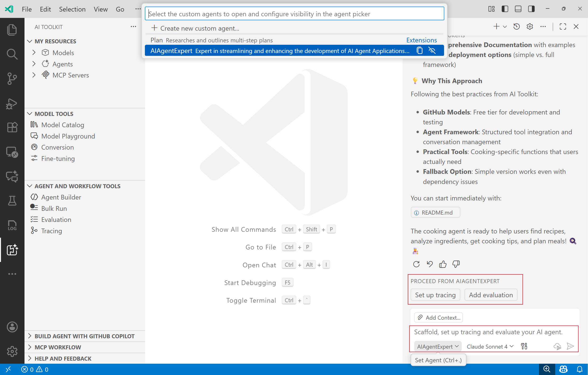Click Create new custom agent option
Screen dimensions: 588x375
coord(294,28)
